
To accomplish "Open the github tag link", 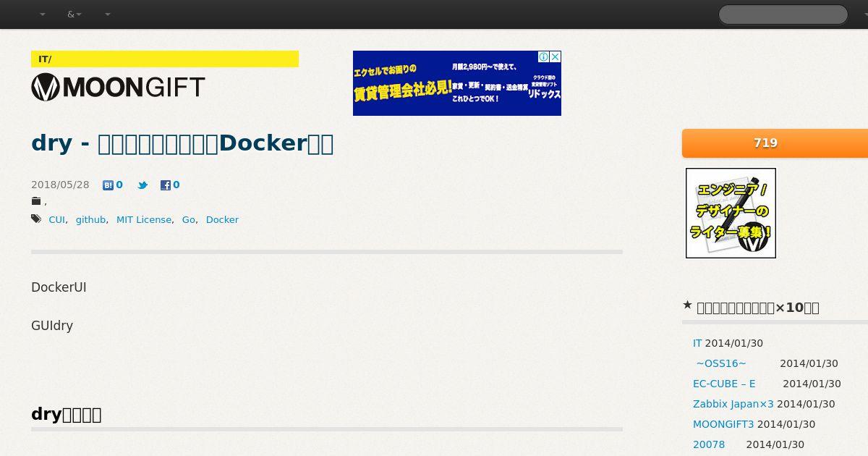I will (x=90, y=219).
